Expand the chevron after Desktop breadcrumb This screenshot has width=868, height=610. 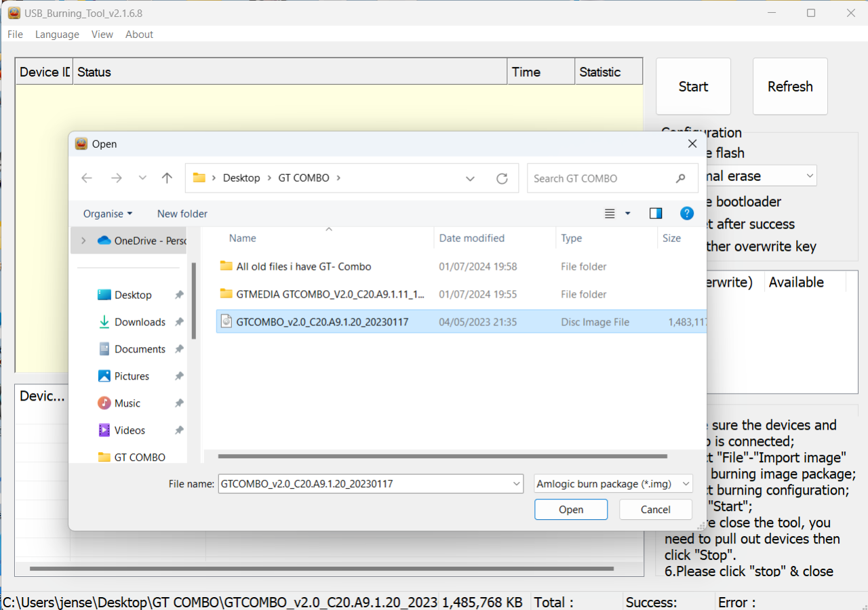[x=269, y=178]
